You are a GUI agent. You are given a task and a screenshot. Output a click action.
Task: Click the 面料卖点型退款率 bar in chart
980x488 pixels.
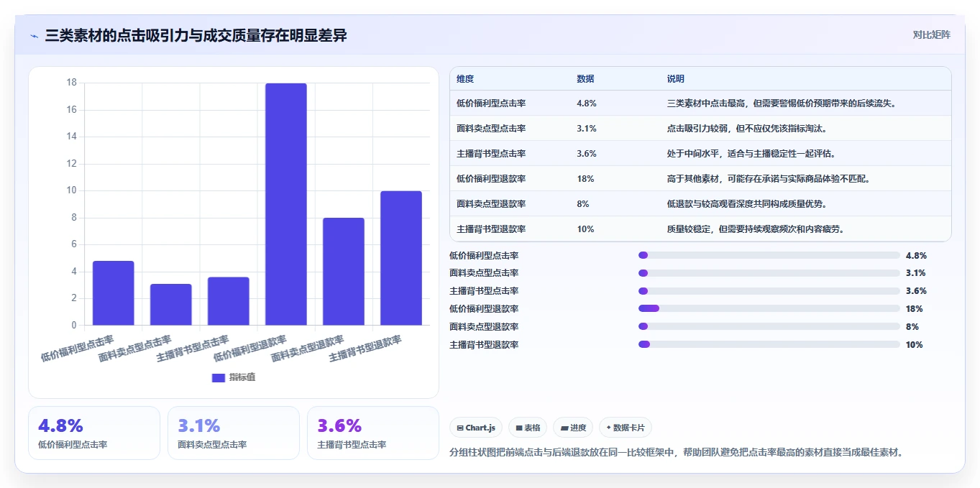[x=344, y=272]
